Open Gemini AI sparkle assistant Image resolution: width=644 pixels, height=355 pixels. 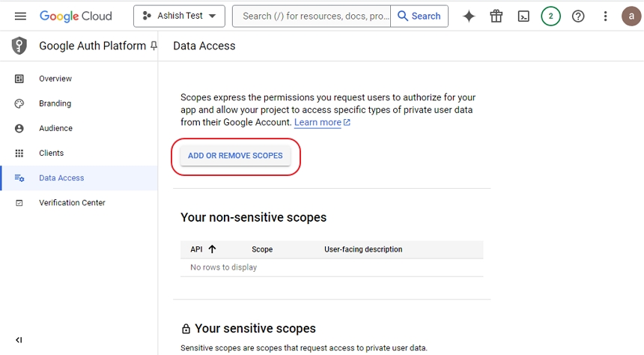click(469, 16)
